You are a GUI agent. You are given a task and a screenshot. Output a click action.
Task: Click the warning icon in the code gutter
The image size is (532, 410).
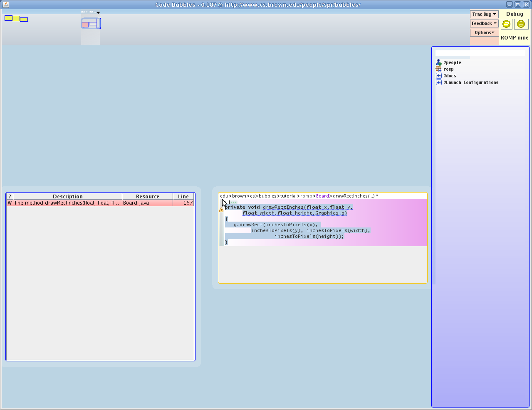pyautogui.click(x=221, y=210)
